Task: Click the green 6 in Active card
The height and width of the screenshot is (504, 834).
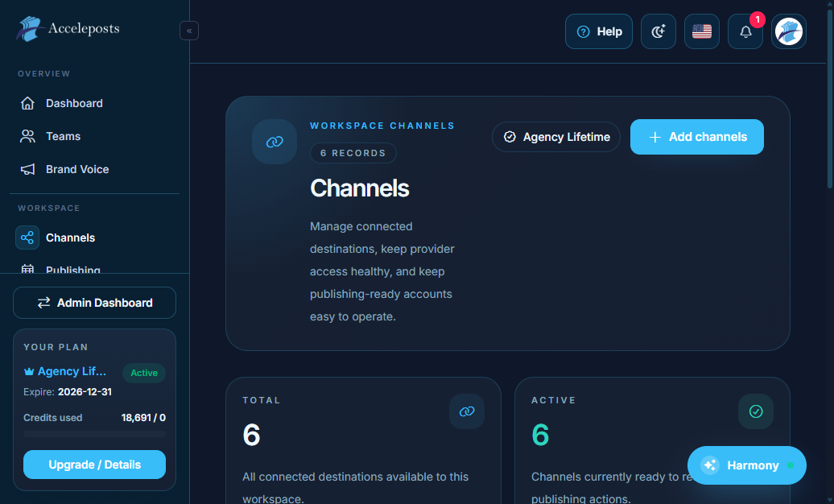Action: click(x=540, y=435)
